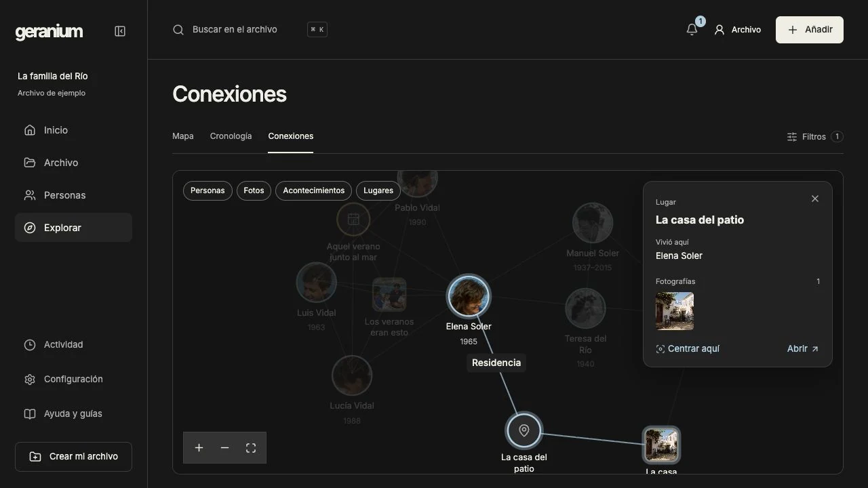This screenshot has width=868, height=488.
Task: Click the geranium logo
Action: 49,31
